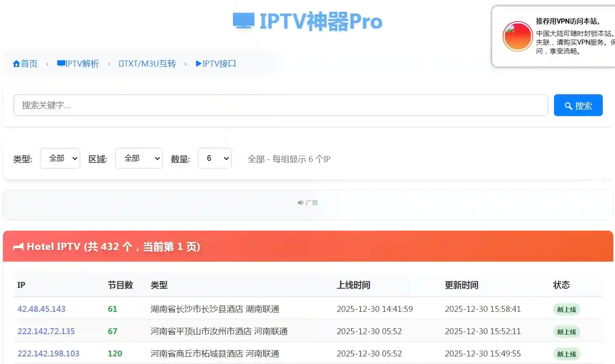The width and height of the screenshot is (615, 364).
Task: Expand the 区域 region dropdown
Action: pyautogui.click(x=139, y=159)
